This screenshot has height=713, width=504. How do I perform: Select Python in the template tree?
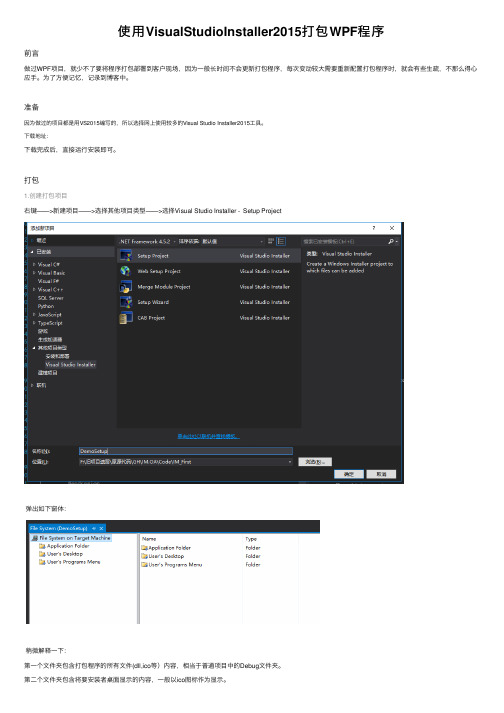46,306
